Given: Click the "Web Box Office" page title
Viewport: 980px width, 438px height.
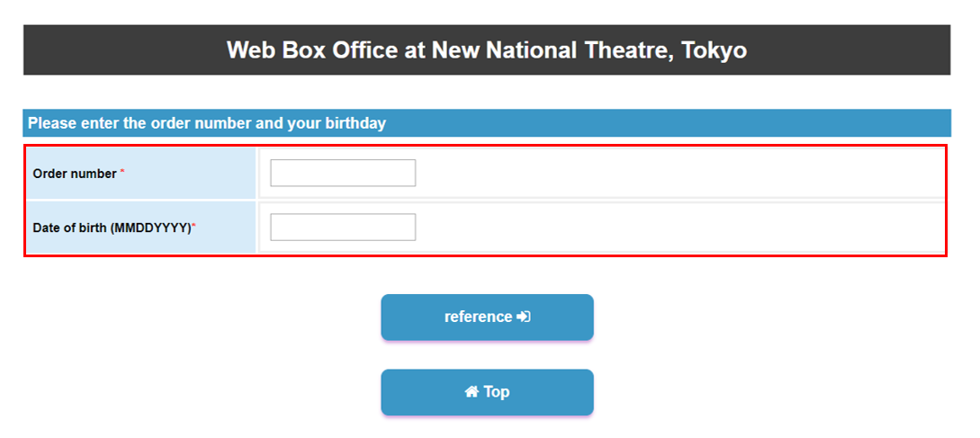Looking at the screenshot, I should pos(486,49).
